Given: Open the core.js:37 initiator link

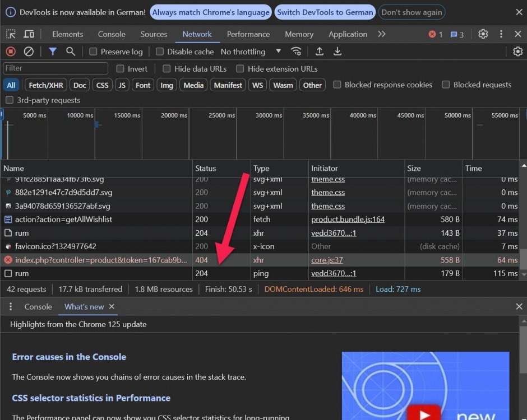Looking at the screenshot, I should pos(327,260).
